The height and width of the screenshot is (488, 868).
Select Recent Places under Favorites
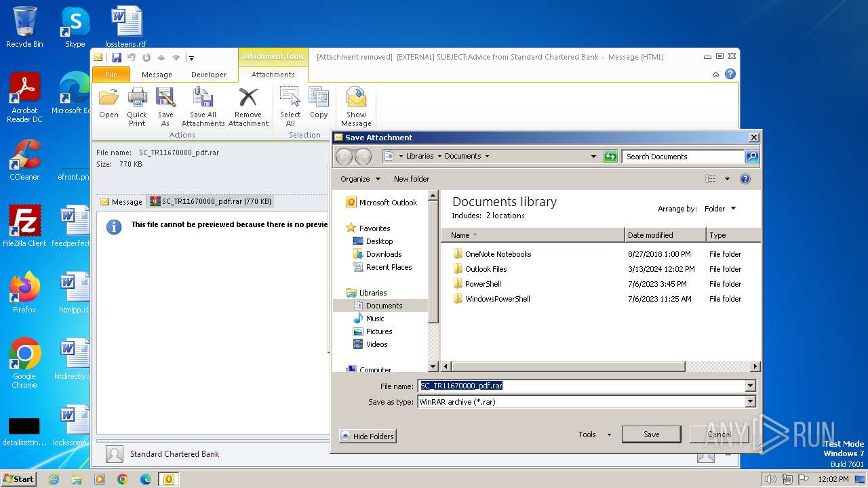382,267
